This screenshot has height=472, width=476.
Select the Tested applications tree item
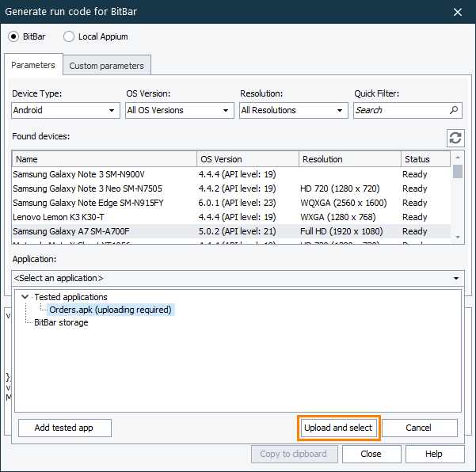70,297
